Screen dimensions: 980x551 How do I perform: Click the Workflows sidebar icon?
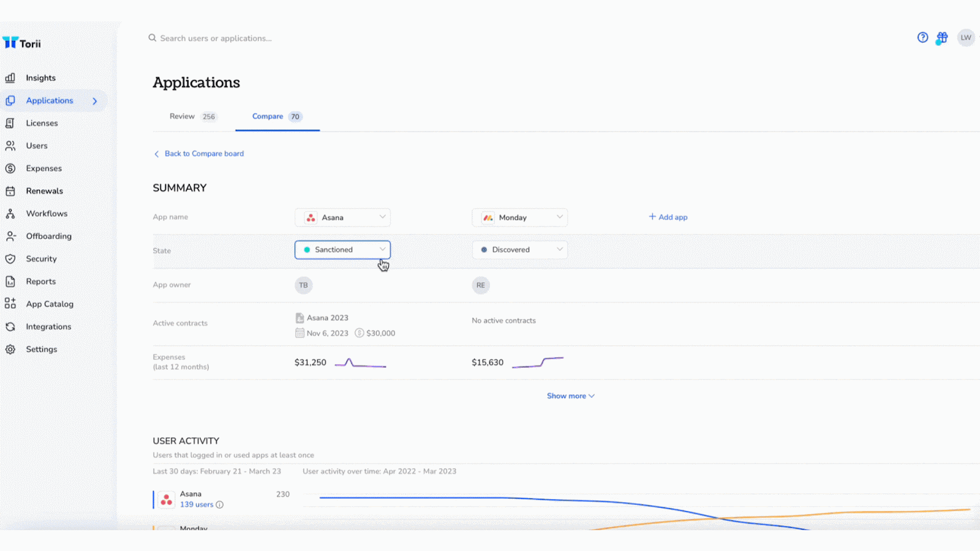coord(10,214)
